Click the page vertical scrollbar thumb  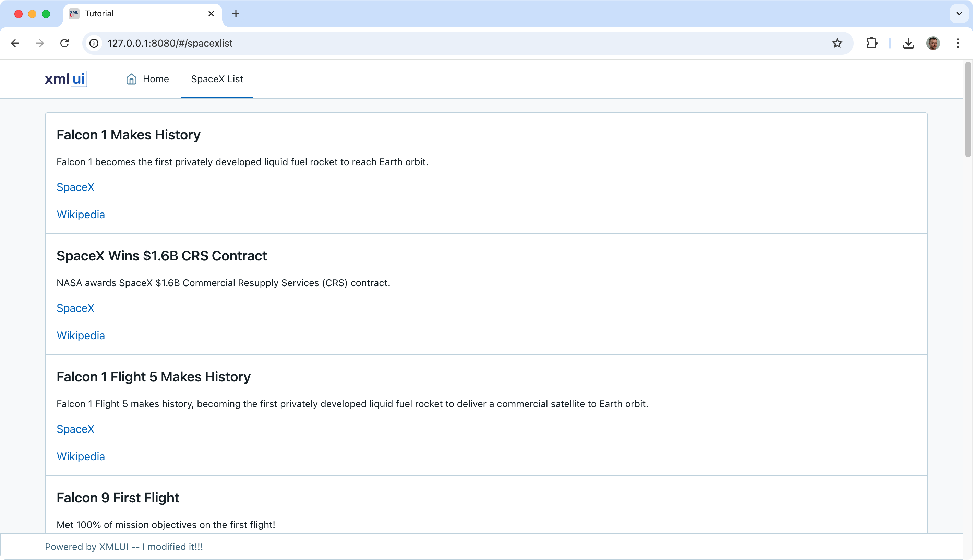click(968, 110)
